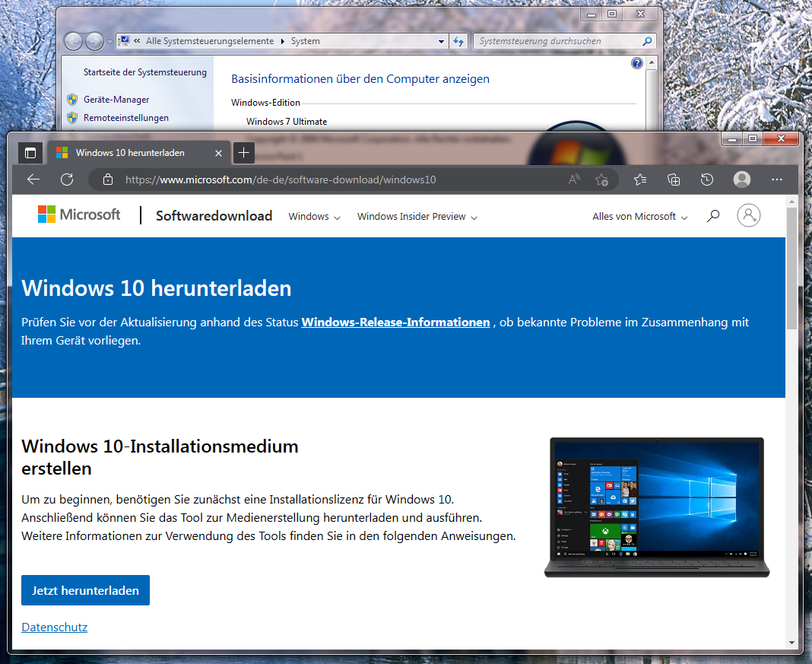Click the shield icon beside Remoteeinstellungen
The width and height of the screenshot is (812, 664).
coord(72,118)
